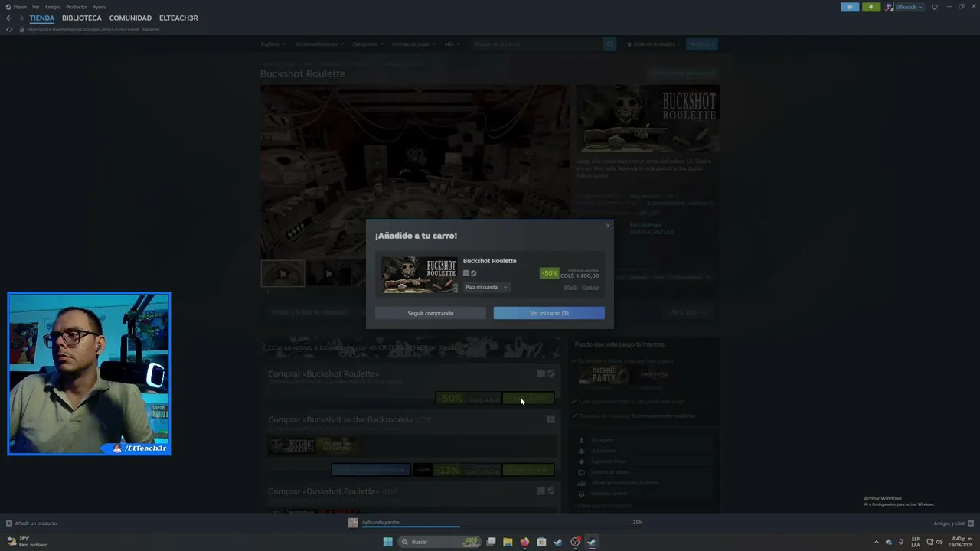980x551 pixels.
Task: Switch to the COMUNIDAD tab
Action: (130, 18)
